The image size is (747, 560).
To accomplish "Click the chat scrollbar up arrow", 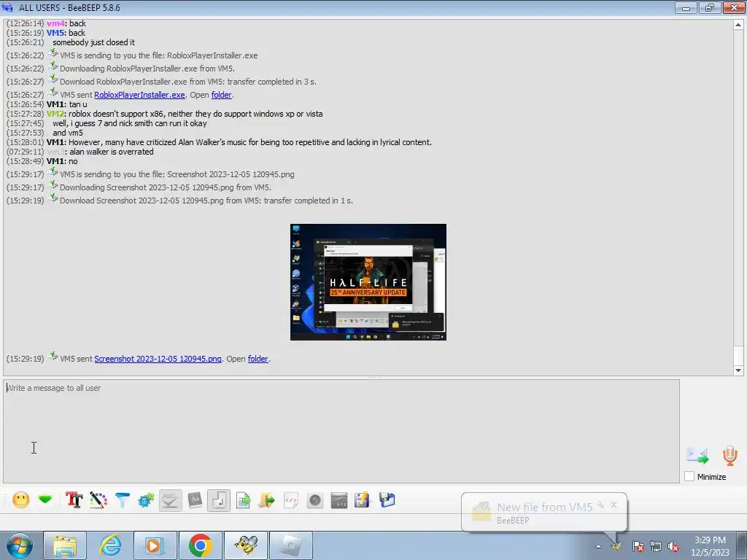I will (738, 25).
